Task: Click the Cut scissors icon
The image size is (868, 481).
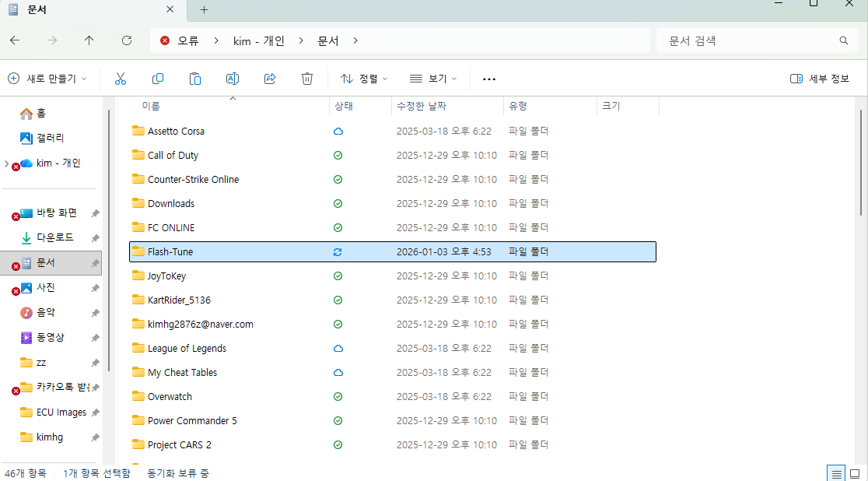Action: point(121,79)
